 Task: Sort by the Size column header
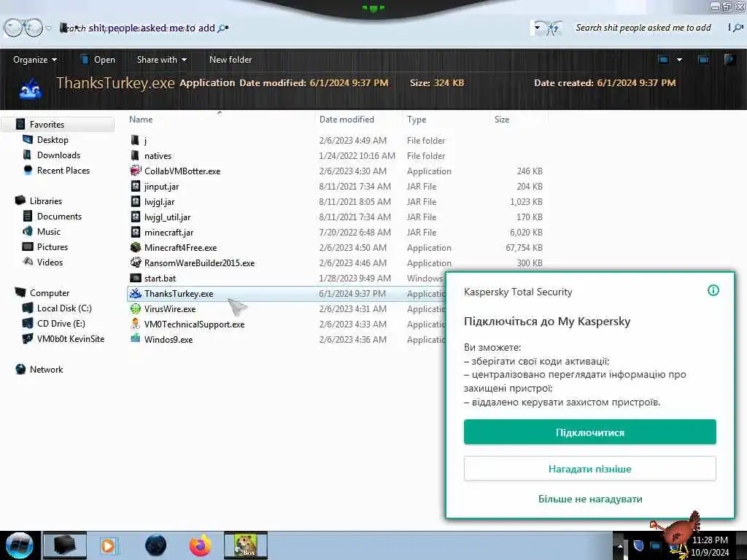519,119
